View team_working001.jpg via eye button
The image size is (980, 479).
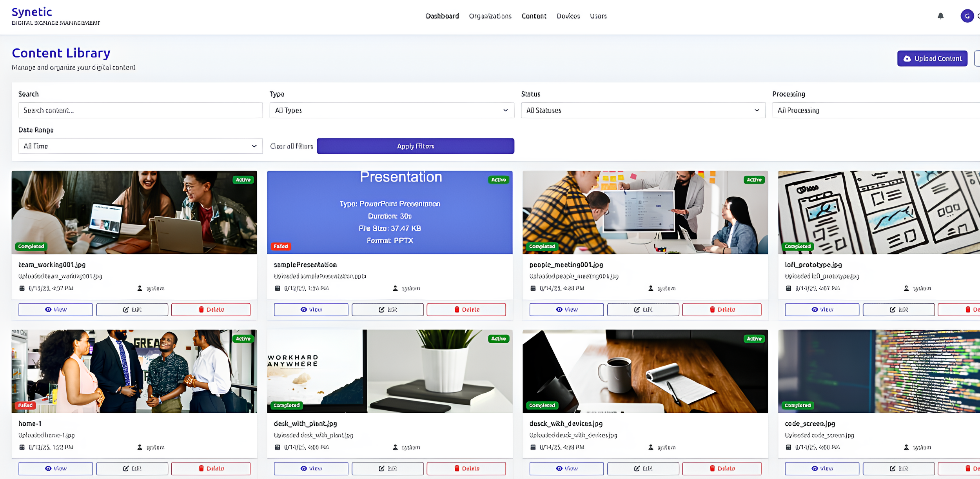coord(56,310)
